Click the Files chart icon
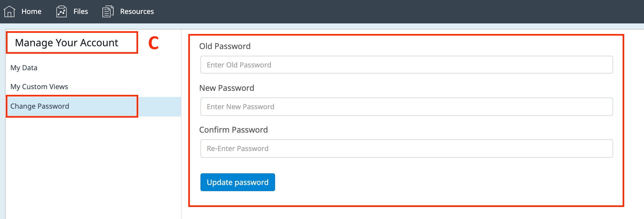The image size is (644, 219). [x=62, y=11]
